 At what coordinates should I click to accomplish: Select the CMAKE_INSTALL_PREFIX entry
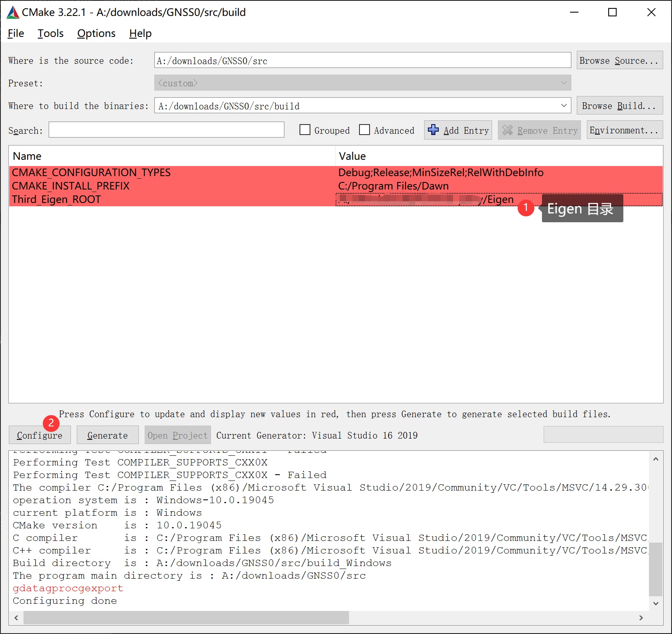coord(70,186)
